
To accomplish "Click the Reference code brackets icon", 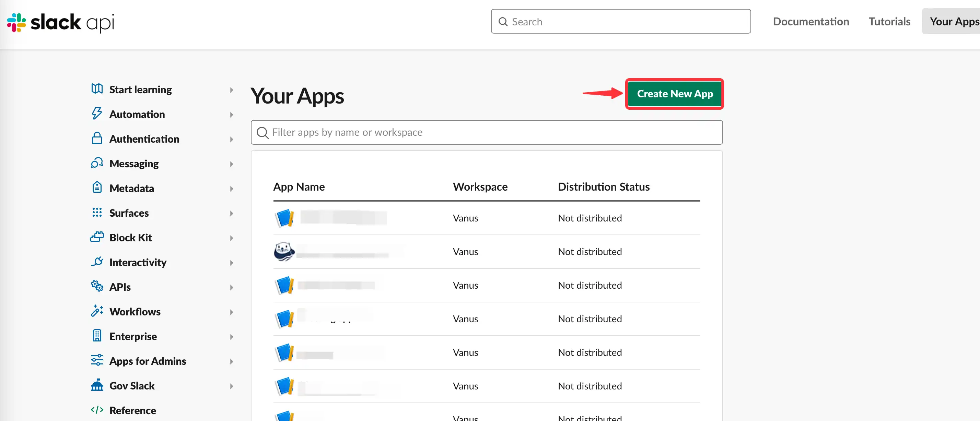I will (97, 410).
